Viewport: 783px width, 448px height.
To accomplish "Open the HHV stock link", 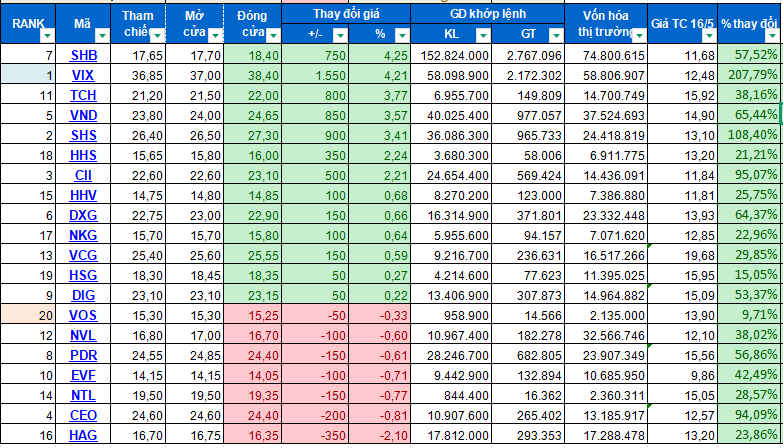I will point(83,195).
